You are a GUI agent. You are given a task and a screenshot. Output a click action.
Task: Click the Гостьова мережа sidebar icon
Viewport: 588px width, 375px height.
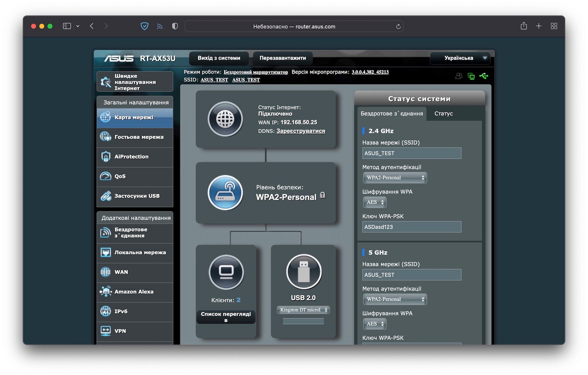(105, 137)
